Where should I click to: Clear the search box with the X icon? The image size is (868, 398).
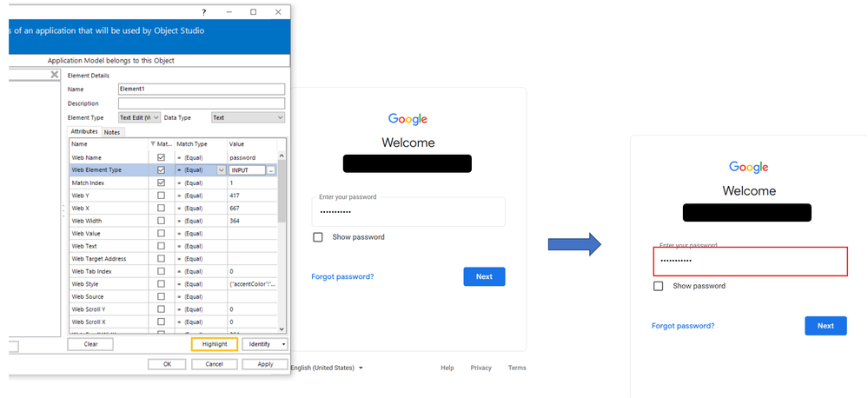click(55, 75)
